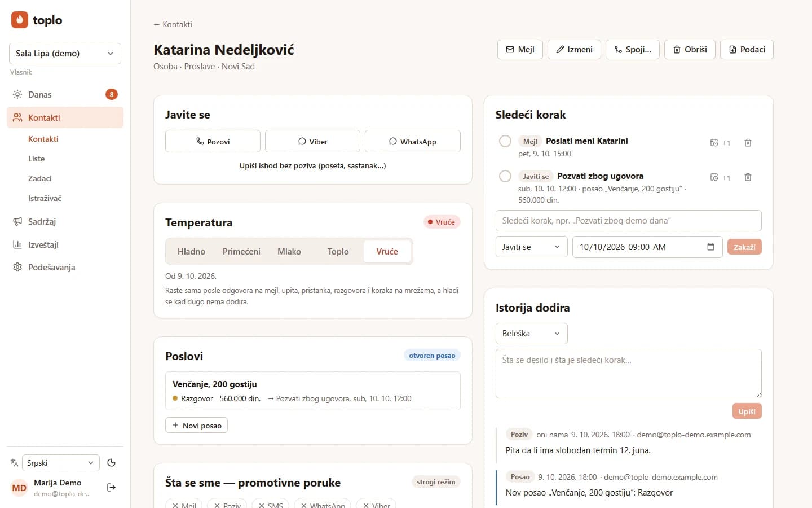This screenshot has width=812, height=508.
Task: Open the Sala Lipa (demo) workspace dropdown
Action: 65,54
